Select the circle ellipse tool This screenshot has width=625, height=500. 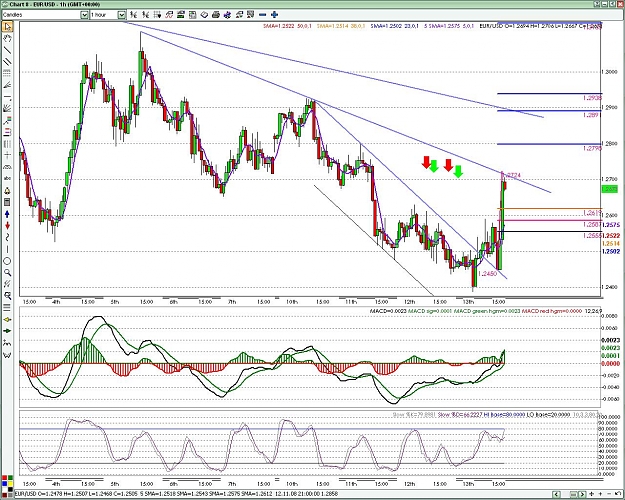point(7,261)
